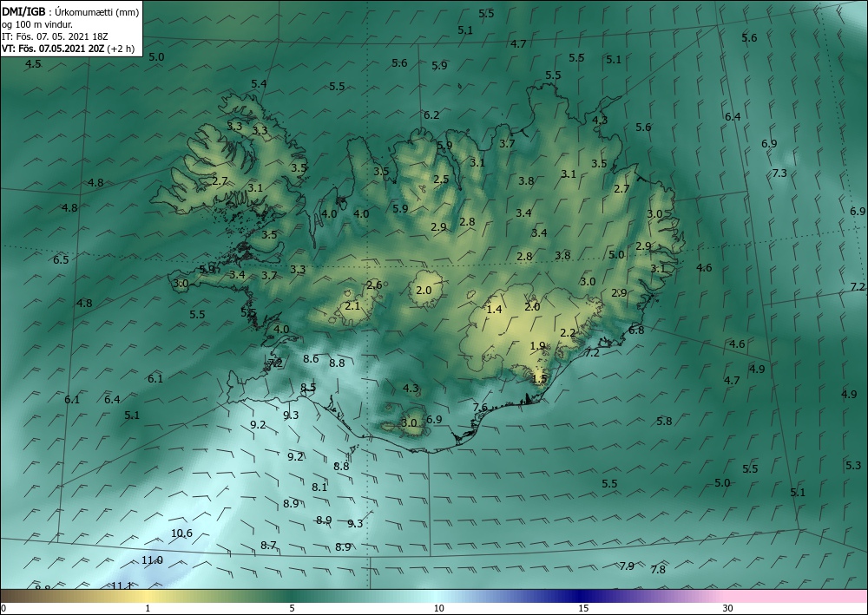Click the 'VT: Fös. 07.05.2021 20Z (+2 h)' line

coord(68,48)
